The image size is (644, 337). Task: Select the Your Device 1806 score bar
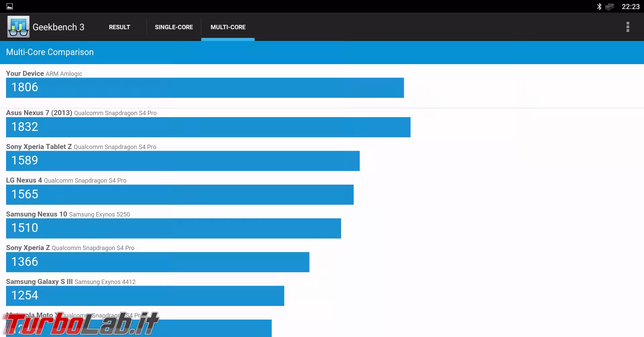tap(205, 88)
